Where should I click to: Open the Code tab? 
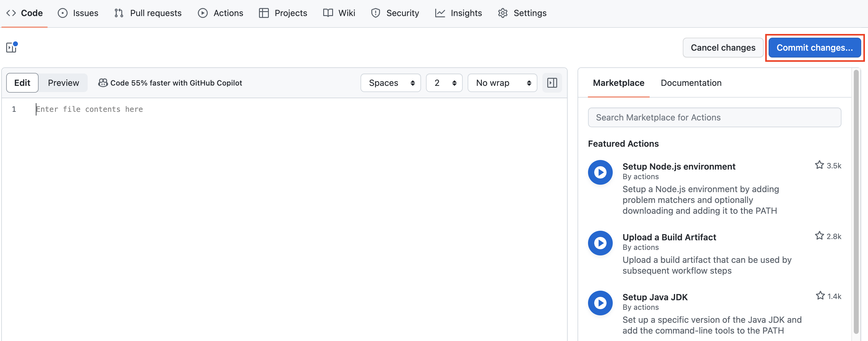[25, 13]
